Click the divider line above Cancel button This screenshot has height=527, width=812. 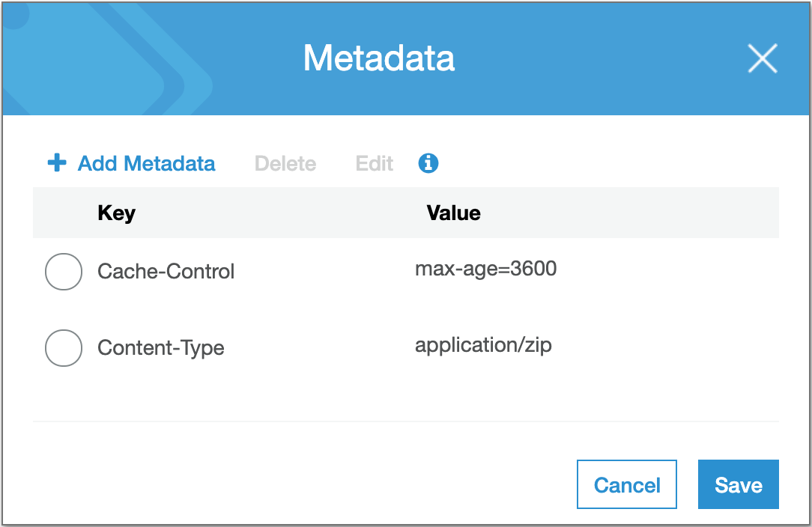click(405, 421)
